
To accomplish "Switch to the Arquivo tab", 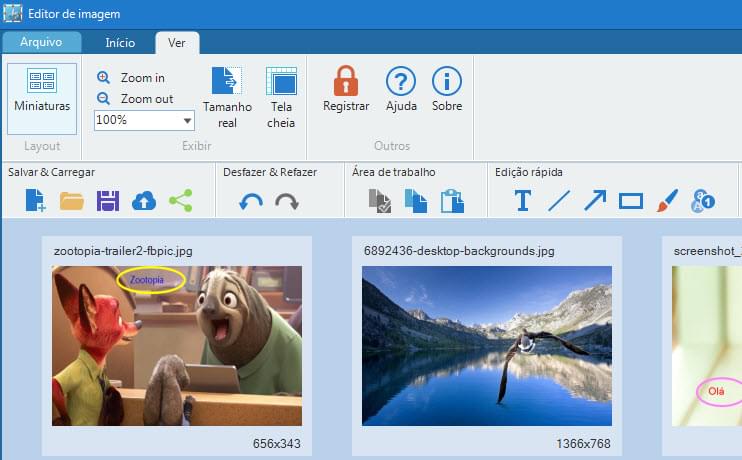I will coord(41,42).
